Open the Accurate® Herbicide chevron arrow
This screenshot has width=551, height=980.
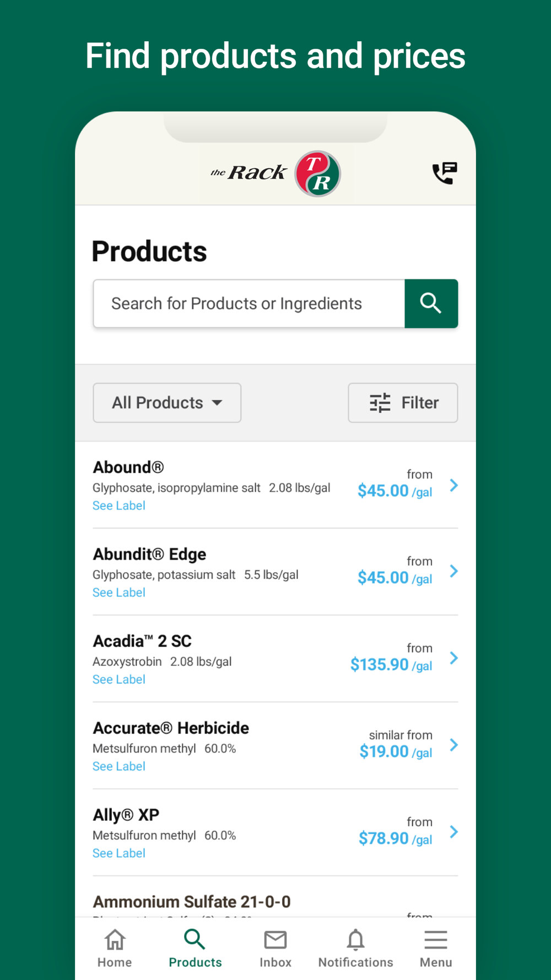[x=453, y=745]
